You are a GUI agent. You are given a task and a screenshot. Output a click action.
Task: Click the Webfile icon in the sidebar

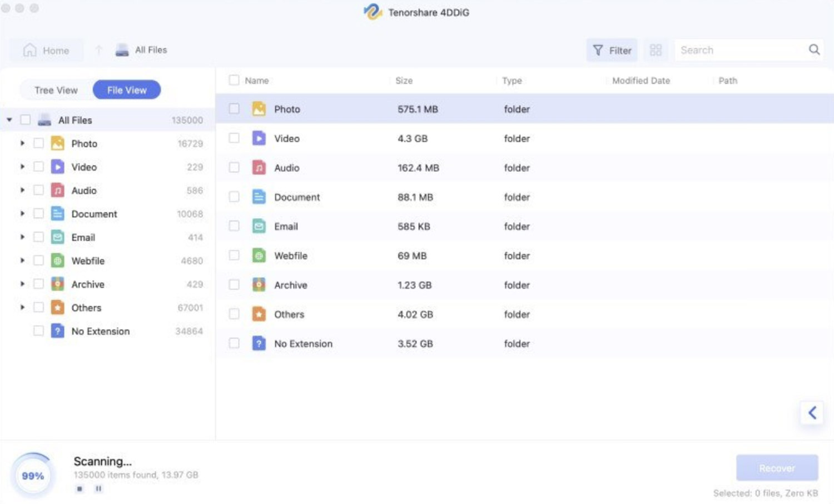[x=57, y=261]
